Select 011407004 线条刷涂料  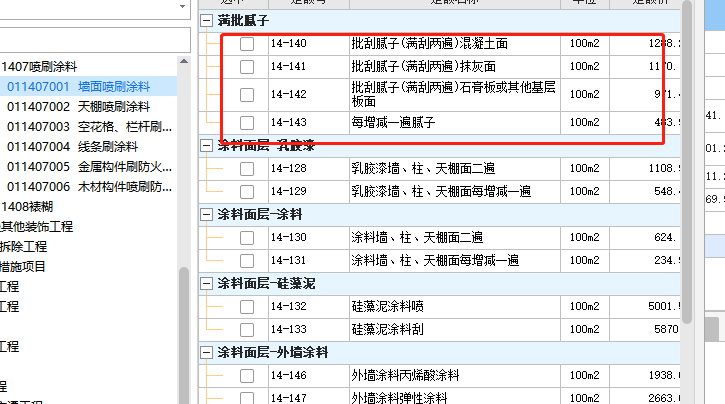tap(73, 147)
